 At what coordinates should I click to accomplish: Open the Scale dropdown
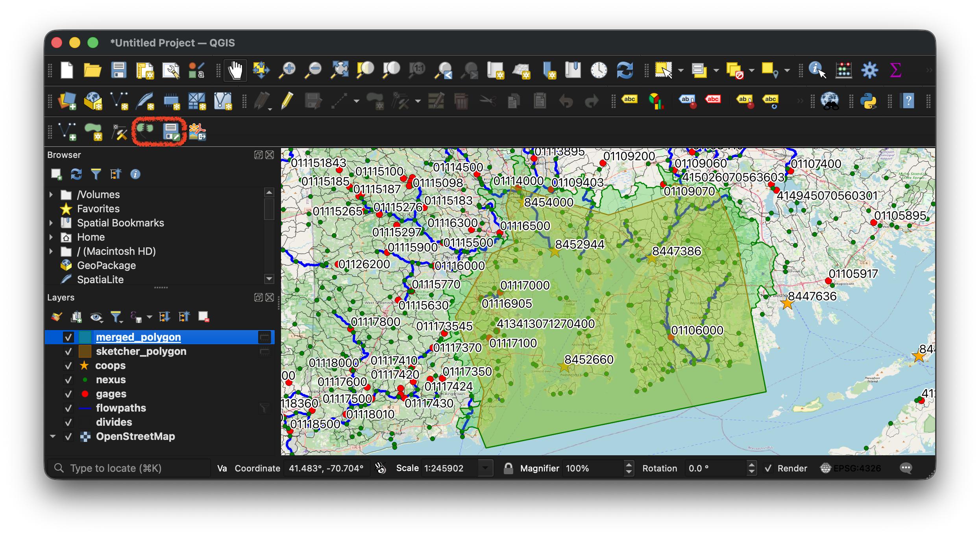pos(485,468)
